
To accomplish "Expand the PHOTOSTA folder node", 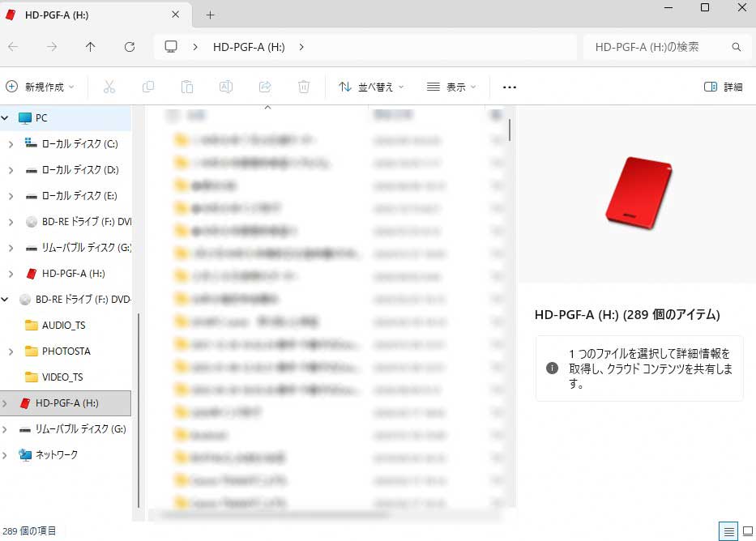I will (x=11, y=351).
